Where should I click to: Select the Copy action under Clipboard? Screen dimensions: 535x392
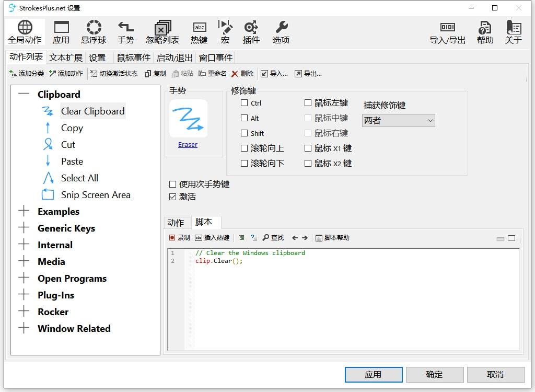pyautogui.click(x=72, y=128)
